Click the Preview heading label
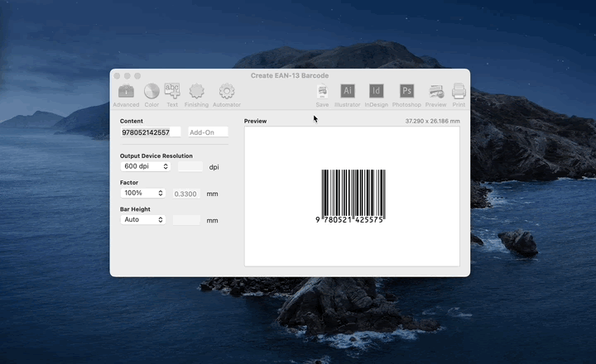The image size is (596, 364). pyautogui.click(x=255, y=121)
